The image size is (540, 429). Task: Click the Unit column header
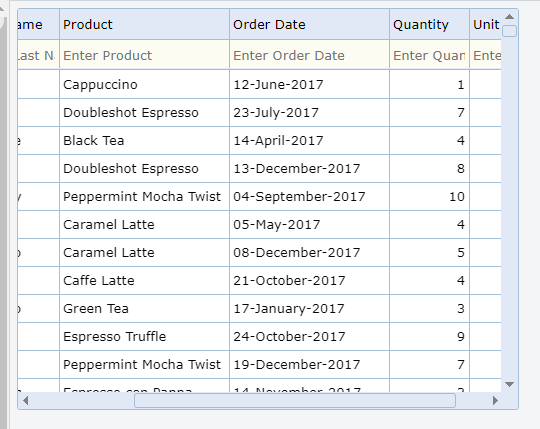click(x=485, y=24)
